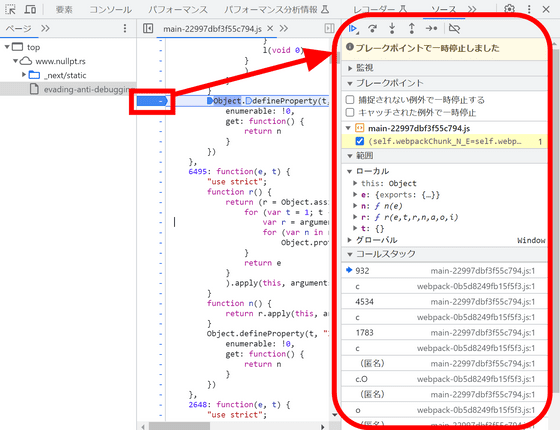Step out of current function
Viewport: 560px width, 430px height.
click(411, 28)
